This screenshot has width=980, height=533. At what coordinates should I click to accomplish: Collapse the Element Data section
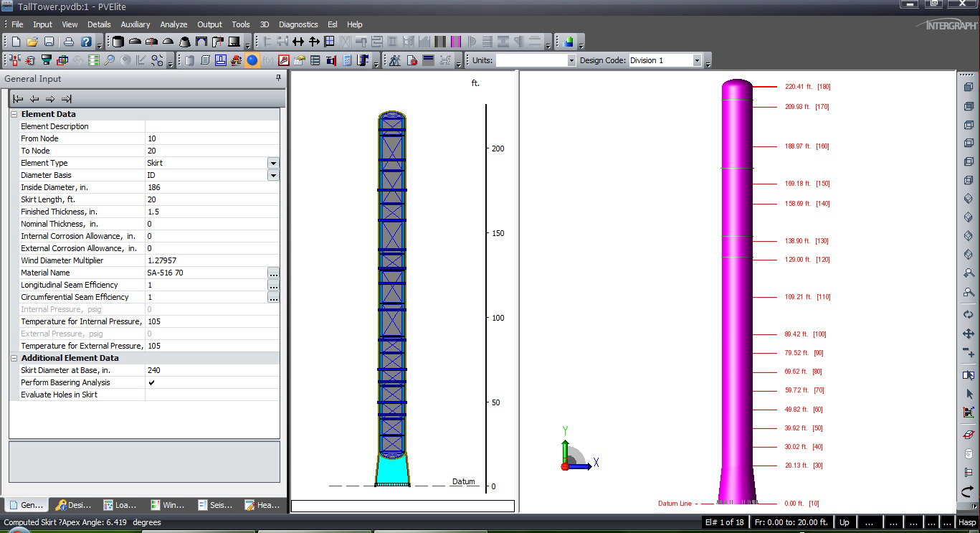14,114
